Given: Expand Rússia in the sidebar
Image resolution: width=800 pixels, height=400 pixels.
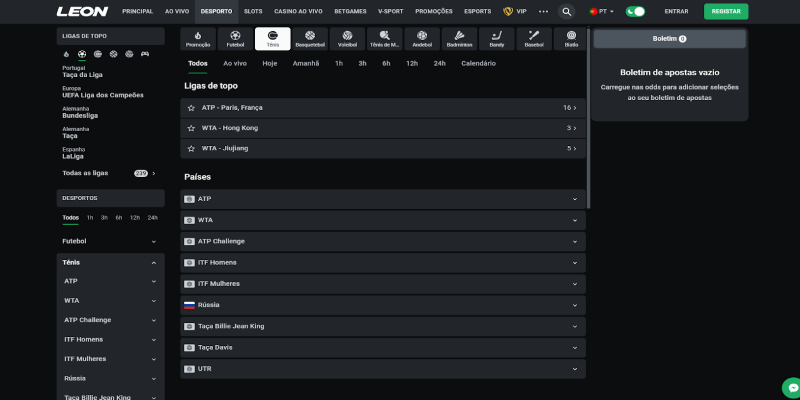Looking at the screenshot, I should [x=110, y=379].
